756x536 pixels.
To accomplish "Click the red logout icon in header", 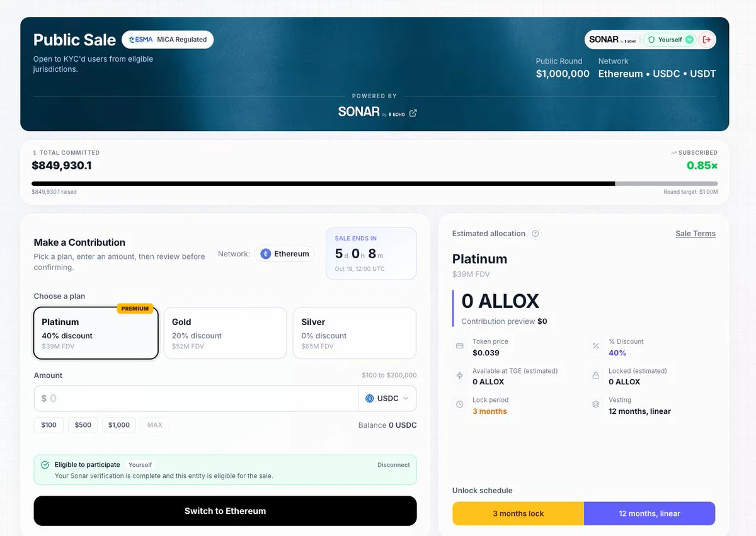I will tap(707, 40).
